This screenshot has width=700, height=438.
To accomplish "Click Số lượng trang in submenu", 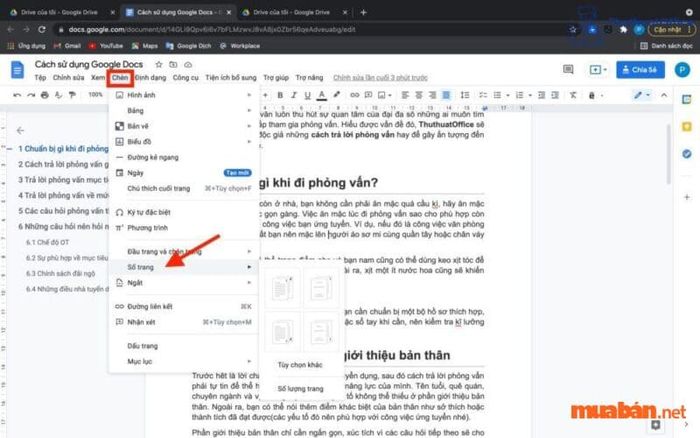I will (x=300, y=389).
